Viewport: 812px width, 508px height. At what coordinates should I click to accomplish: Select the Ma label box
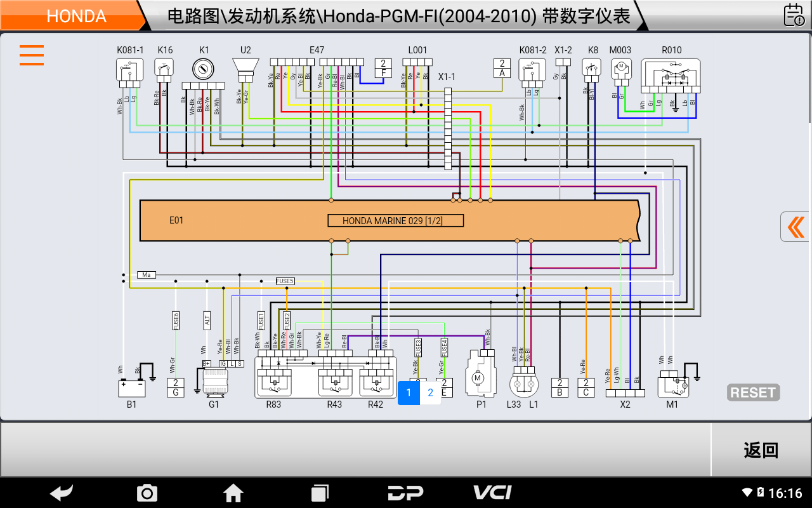click(x=147, y=275)
